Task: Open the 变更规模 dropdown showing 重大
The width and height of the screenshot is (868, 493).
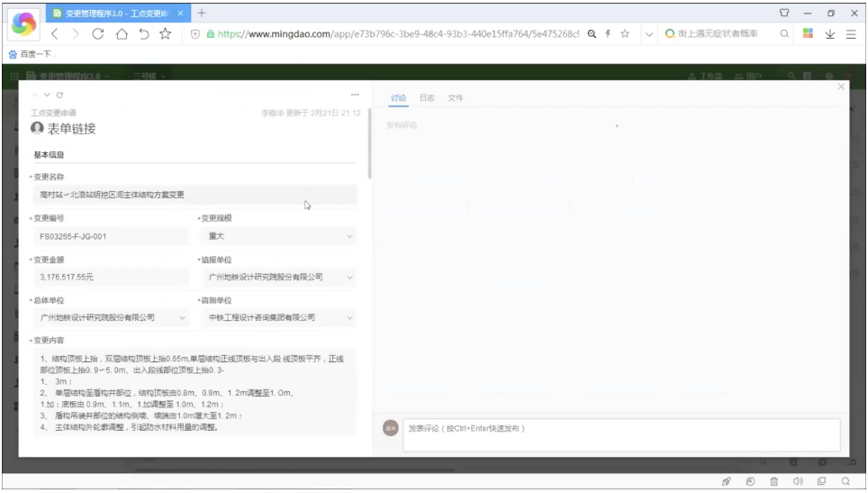Action: point(278,236)
